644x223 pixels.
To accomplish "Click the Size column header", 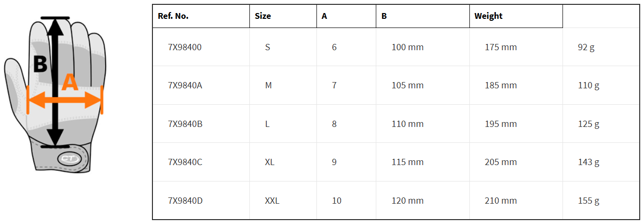I will (263, 16).
